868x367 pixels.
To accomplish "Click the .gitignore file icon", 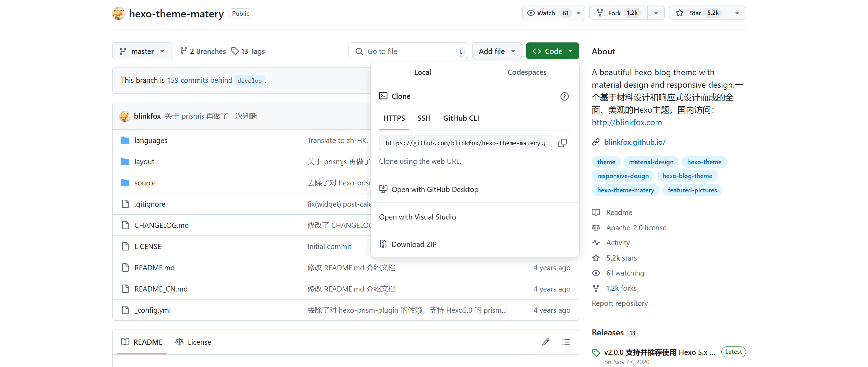I will pyautogui.click(x=125, y=204).
